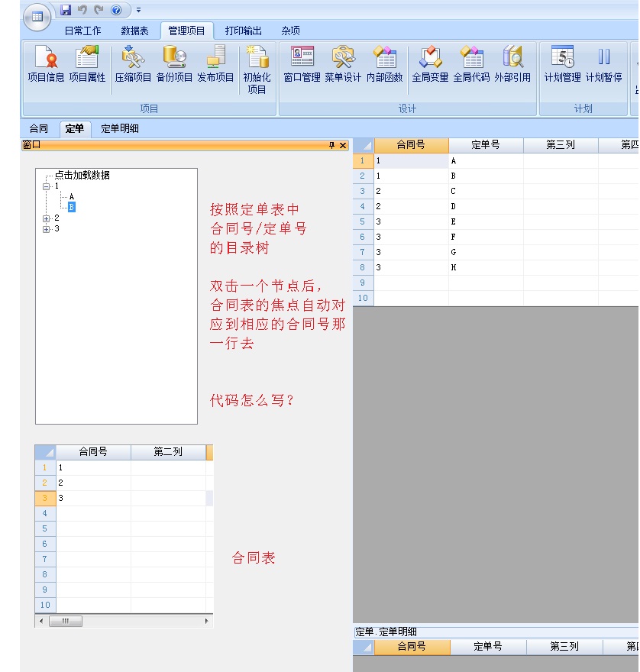Click 定单号 cell containing C

pos(486,191)
